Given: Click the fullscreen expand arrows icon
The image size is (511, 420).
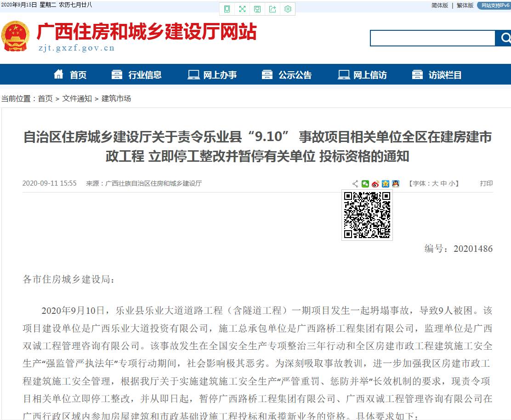Looking at the screenshot, I should [242, 9].
